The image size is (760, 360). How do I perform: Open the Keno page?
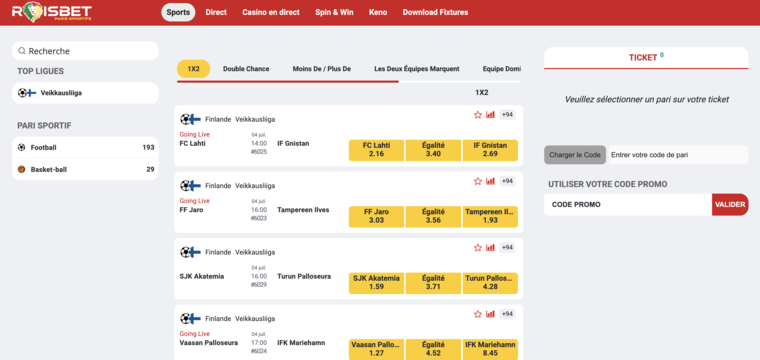click(x=378, y=12)
